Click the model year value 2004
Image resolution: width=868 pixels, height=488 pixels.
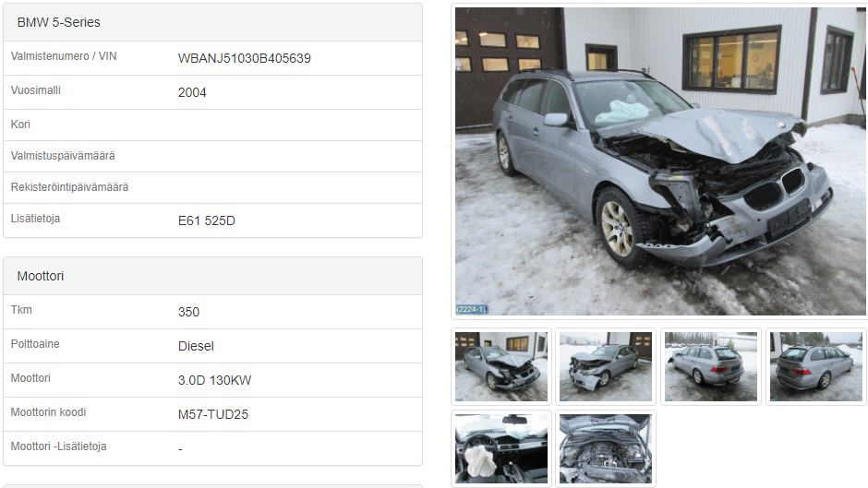pyautogui.click(x=192, y=92)
